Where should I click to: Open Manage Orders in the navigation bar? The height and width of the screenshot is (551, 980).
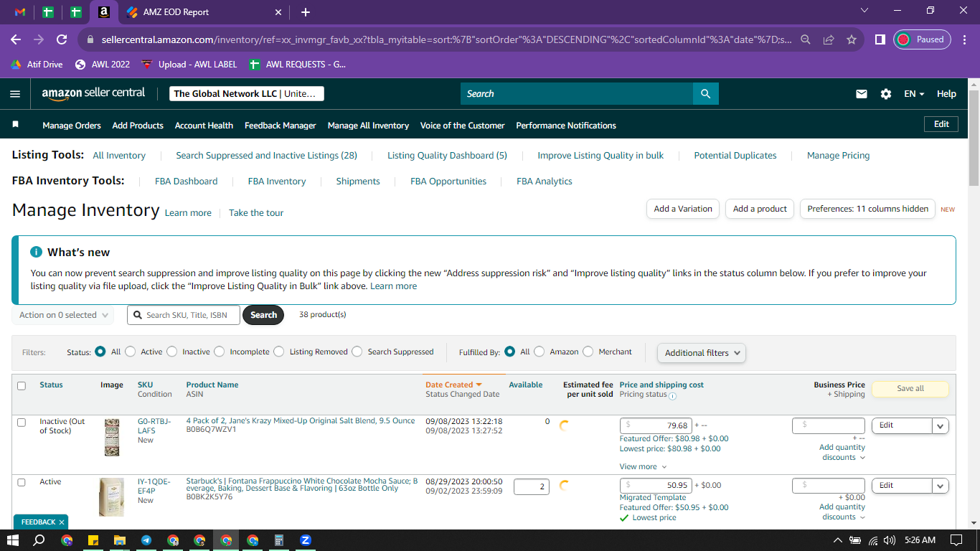pos(72,126)
